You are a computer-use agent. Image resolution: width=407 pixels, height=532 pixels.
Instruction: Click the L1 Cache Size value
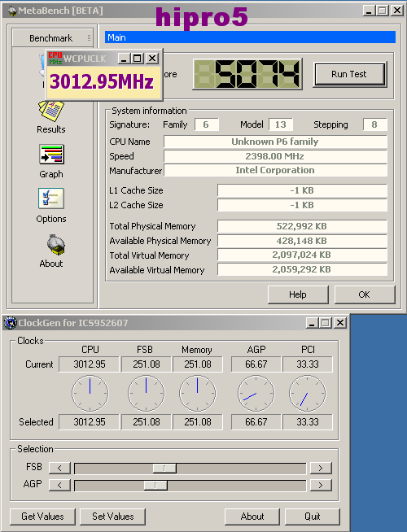[302, 190]
